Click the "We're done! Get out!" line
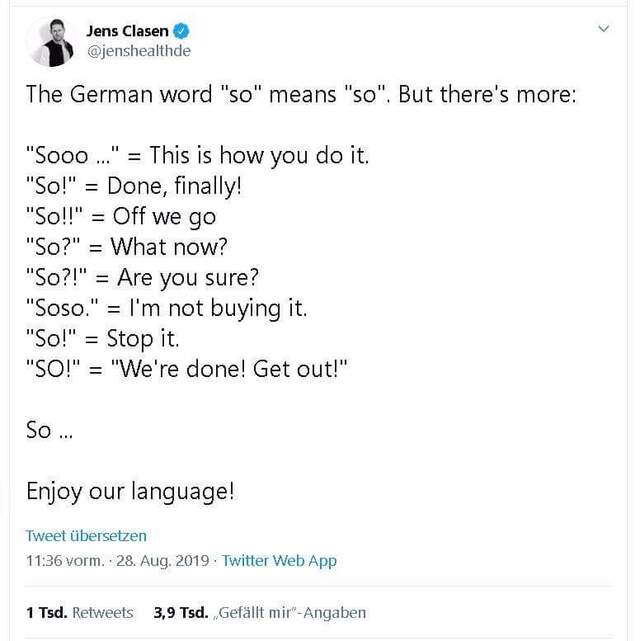This screenshot has width=640, height=641. point(187,368)
